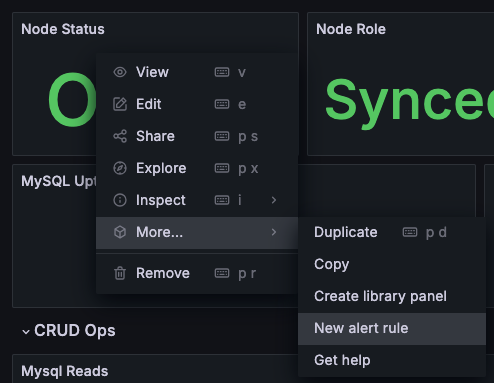Click the Node Status panel title
This screenshot has height=383, width=494.
pyautogui.click(x=63, y=29)
